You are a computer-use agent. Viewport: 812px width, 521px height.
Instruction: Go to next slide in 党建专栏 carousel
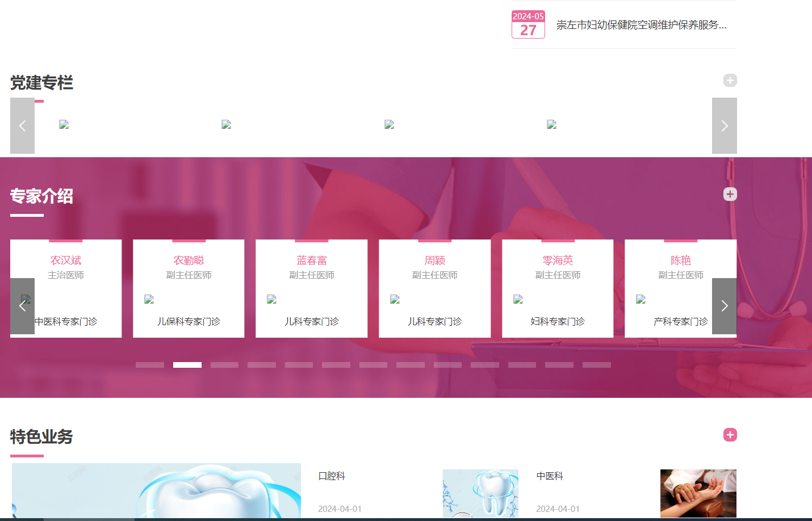pos(724,125)
